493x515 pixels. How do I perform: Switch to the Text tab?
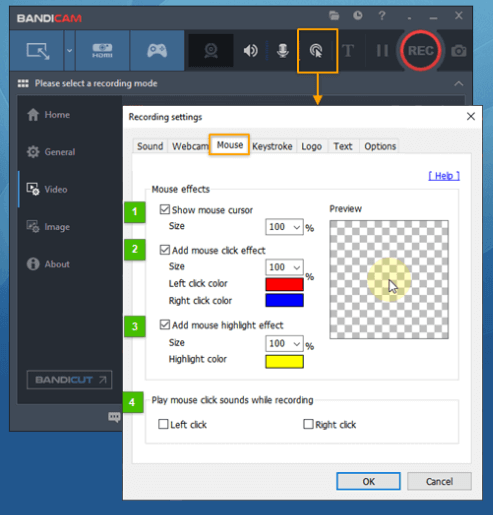pyautogui.click(x=343, y=146)
